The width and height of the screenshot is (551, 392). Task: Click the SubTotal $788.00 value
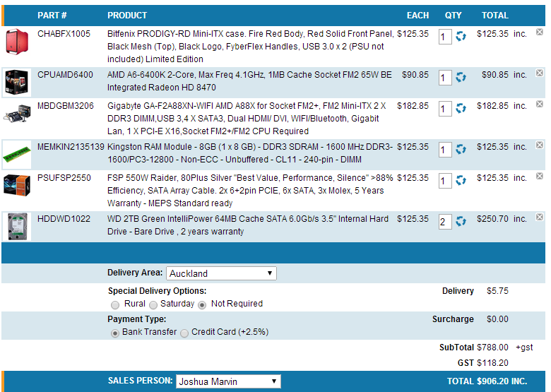click(492, 348)
